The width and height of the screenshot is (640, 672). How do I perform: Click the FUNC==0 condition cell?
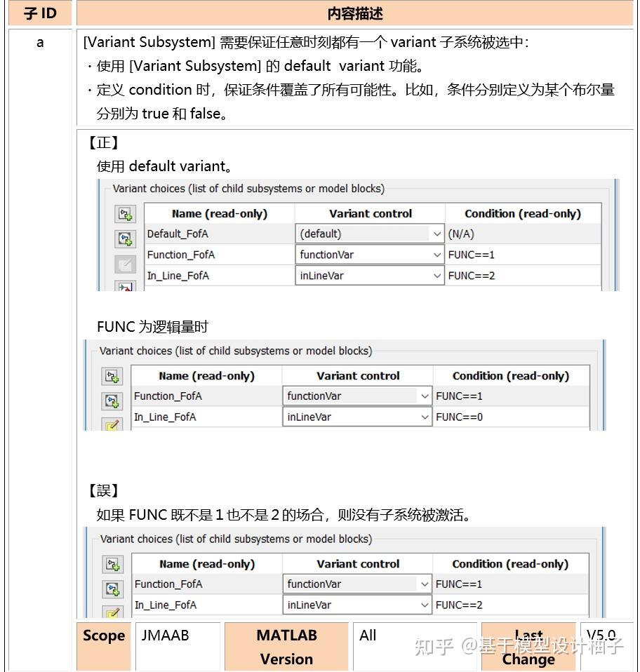pyautogui.click(x=511, y=417)
